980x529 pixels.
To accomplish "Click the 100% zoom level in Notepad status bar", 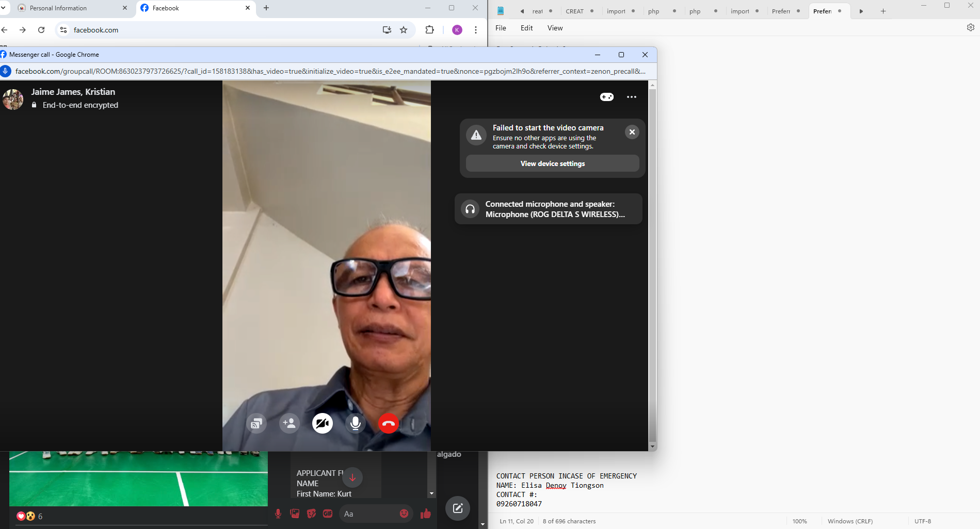I will [x=800, y=521].
